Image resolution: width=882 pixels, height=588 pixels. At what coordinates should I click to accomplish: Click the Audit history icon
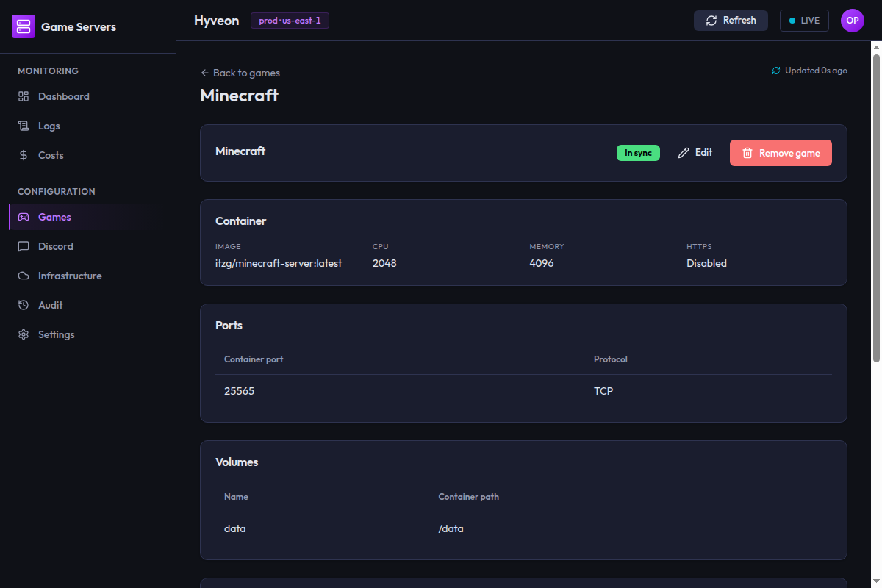click(24, 305)
